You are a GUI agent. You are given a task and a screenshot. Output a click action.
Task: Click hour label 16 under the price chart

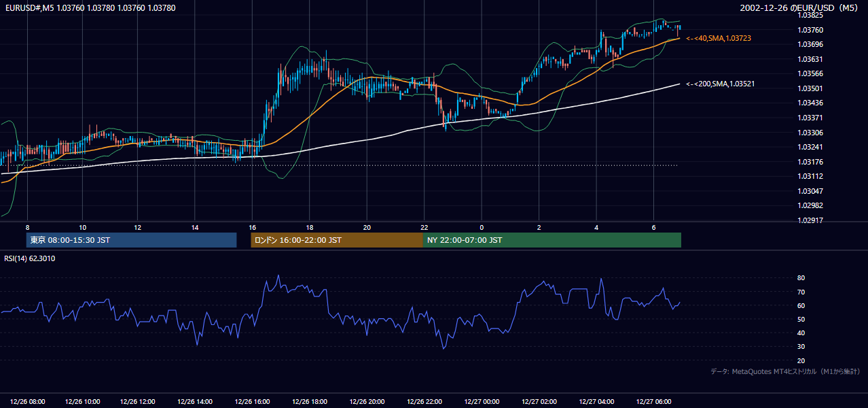tap(252, 227)
